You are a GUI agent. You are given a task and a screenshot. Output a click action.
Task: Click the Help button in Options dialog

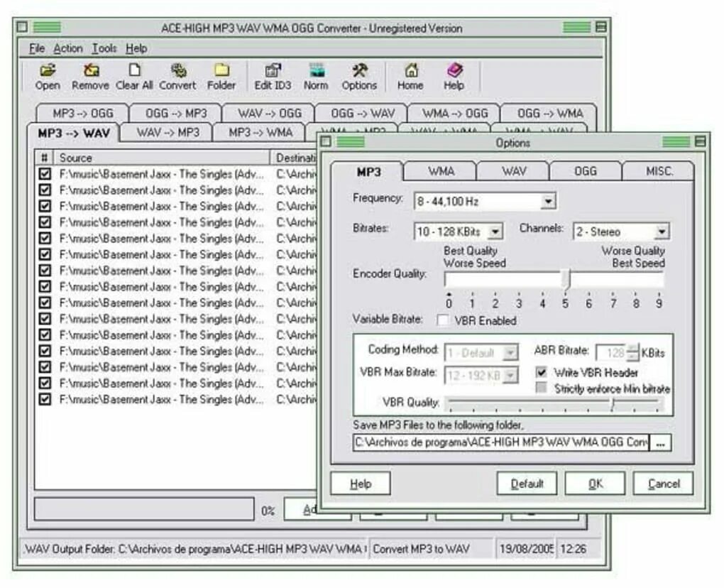[x=361, y=484]
